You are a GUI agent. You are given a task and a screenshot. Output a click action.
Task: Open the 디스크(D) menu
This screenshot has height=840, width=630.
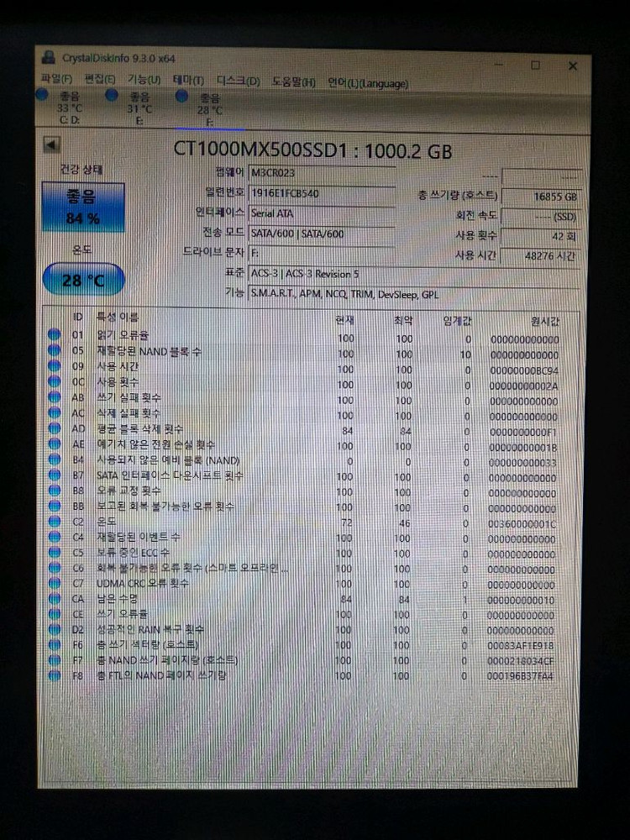238,81
